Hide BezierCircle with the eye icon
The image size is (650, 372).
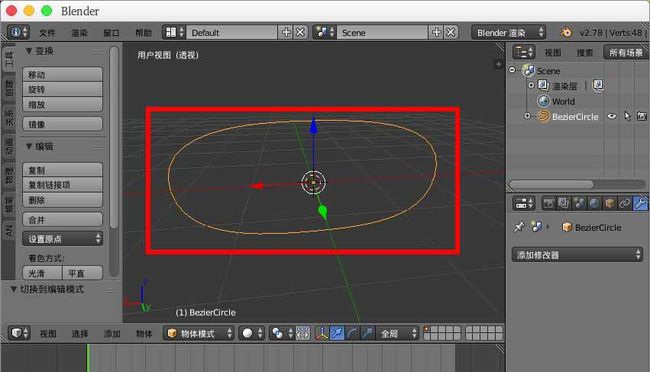pos(612,117)
